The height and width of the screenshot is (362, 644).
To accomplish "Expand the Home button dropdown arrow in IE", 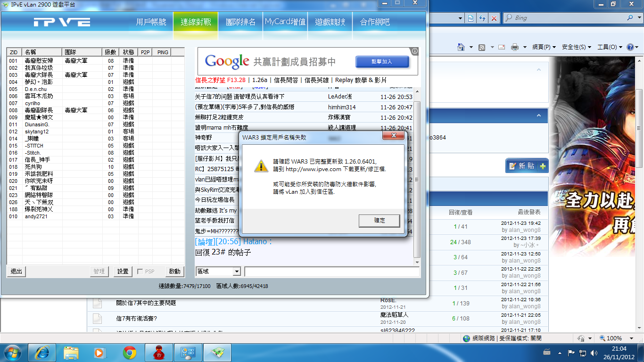I will [471, 47].
